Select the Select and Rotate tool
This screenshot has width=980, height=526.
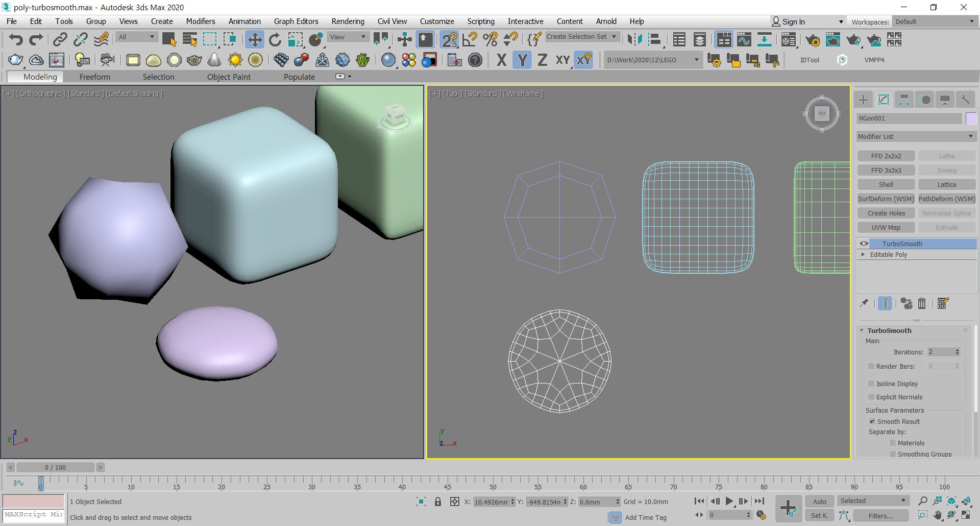(x=275, y=39)
